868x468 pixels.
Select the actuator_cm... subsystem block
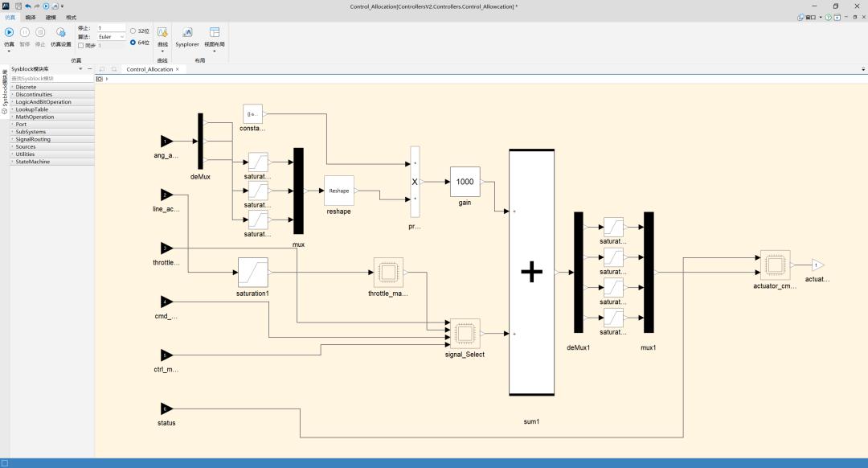tap(775, 265)
